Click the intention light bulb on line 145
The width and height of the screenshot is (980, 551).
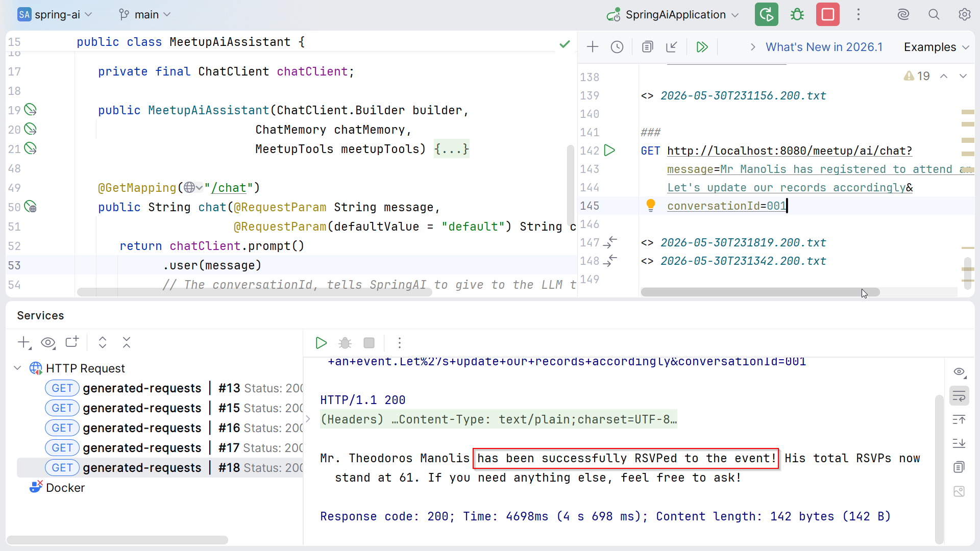[650, 205]
